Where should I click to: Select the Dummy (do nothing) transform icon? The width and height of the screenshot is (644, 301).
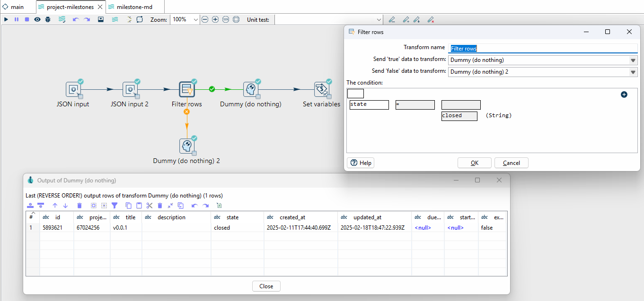coord(251,89)
